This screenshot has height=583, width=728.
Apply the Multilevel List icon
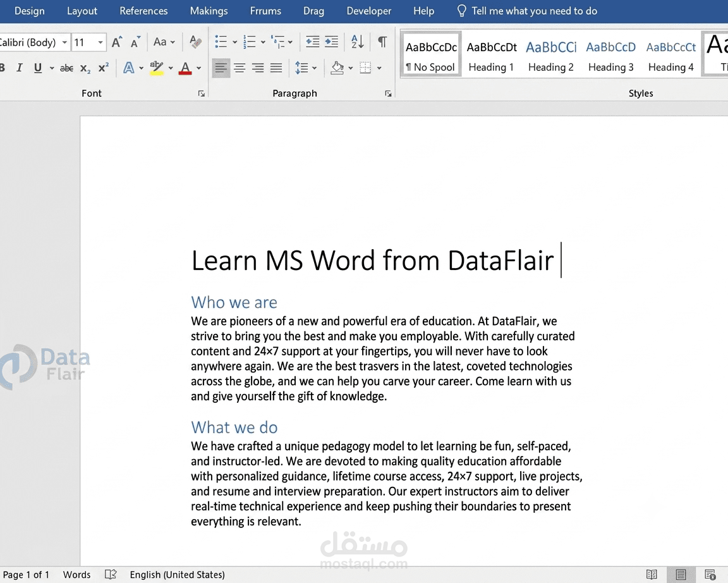tap(278, 42)
